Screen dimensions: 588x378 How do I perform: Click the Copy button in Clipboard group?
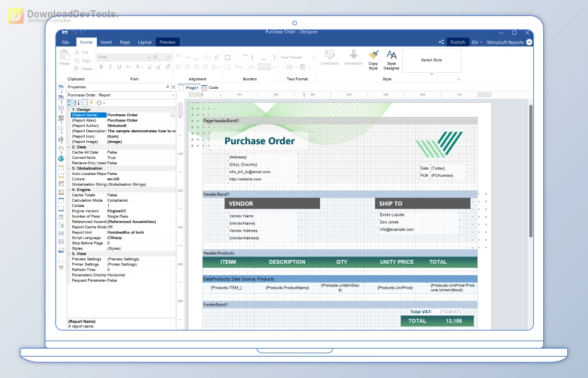tap(82, 60)
